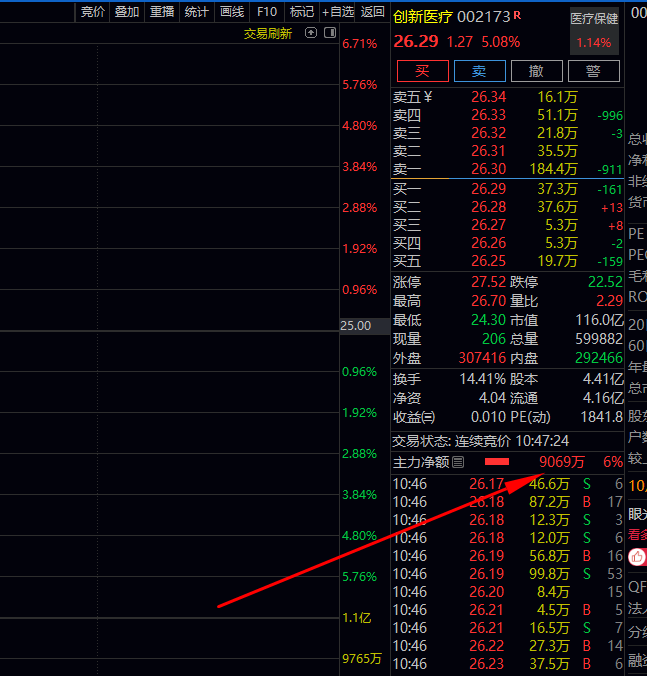Open 统计 statistics
This screenshot has width=647, height=676.
click(x=197, y=12)
